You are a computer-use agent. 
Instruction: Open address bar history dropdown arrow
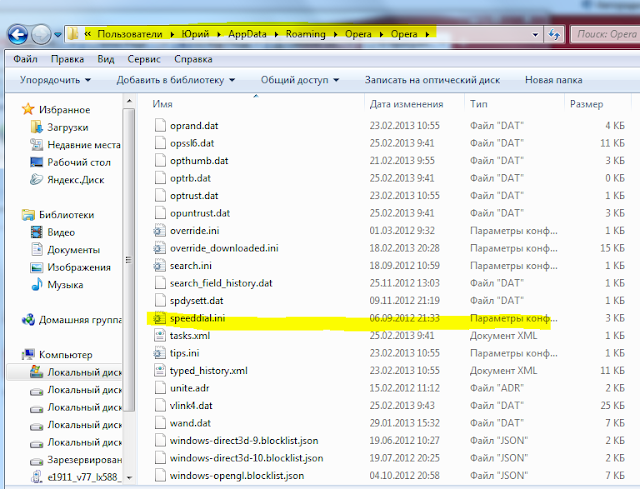(x=535, y=35)
